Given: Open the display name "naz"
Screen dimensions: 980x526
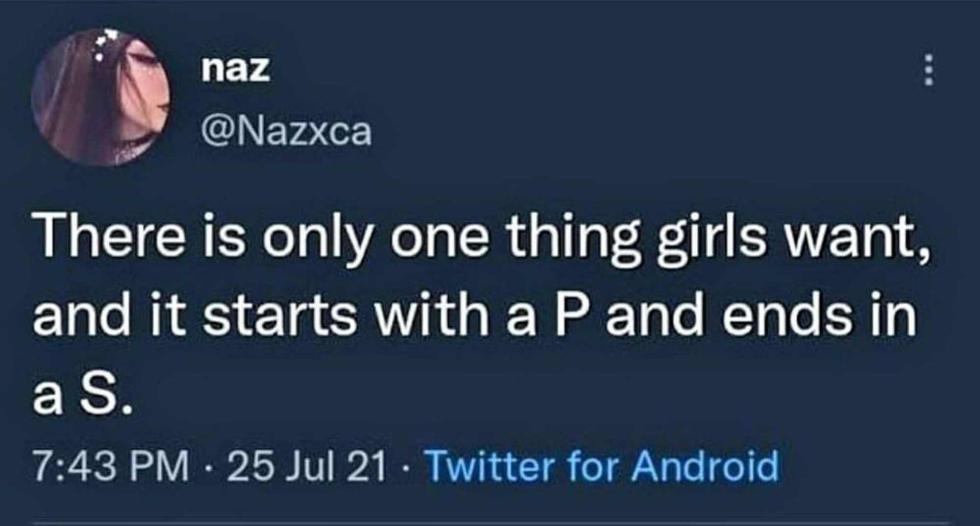Looking at the screenshot, I should coord(236,70).
